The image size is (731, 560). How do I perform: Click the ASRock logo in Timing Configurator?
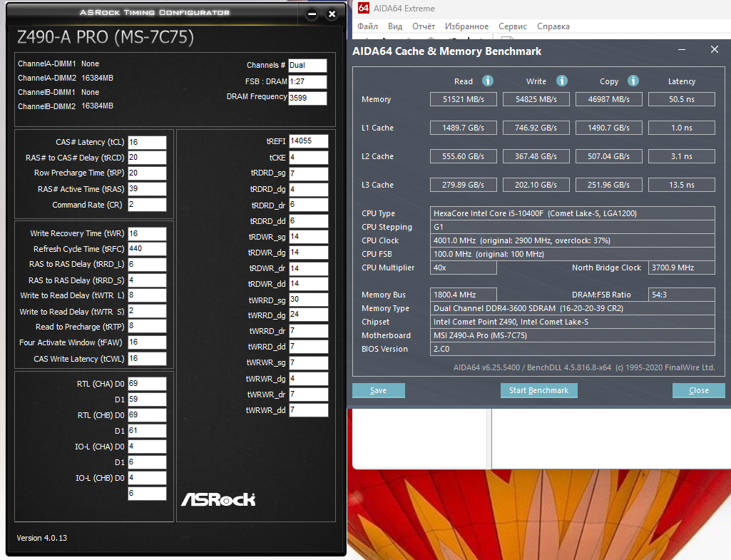pos(218,499)
